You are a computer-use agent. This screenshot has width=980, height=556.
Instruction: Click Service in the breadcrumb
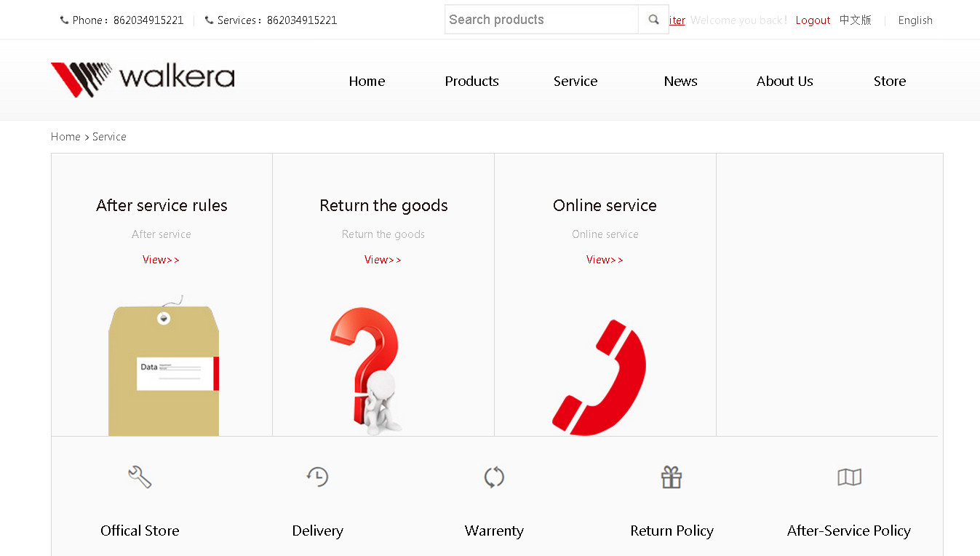click(x=109, y=137)
